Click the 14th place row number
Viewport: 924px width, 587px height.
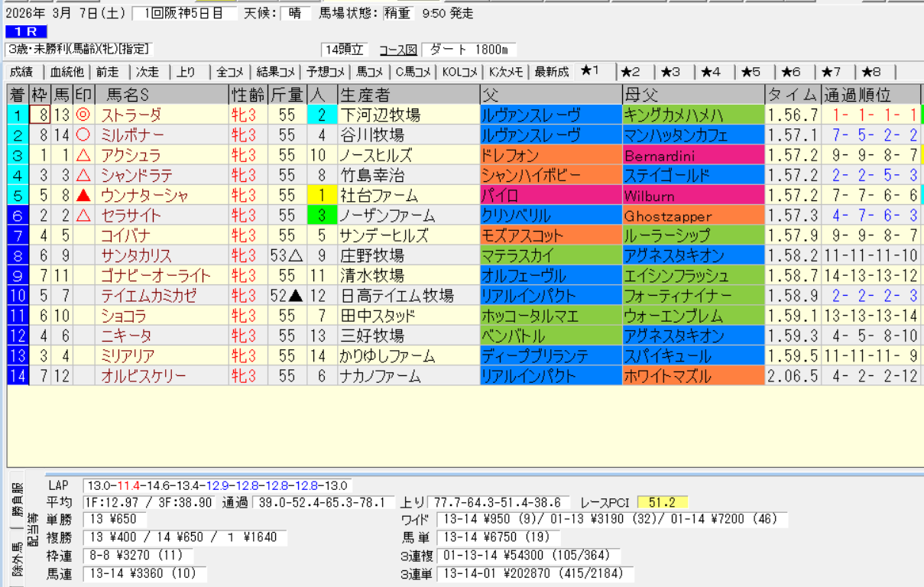point(17,376)
